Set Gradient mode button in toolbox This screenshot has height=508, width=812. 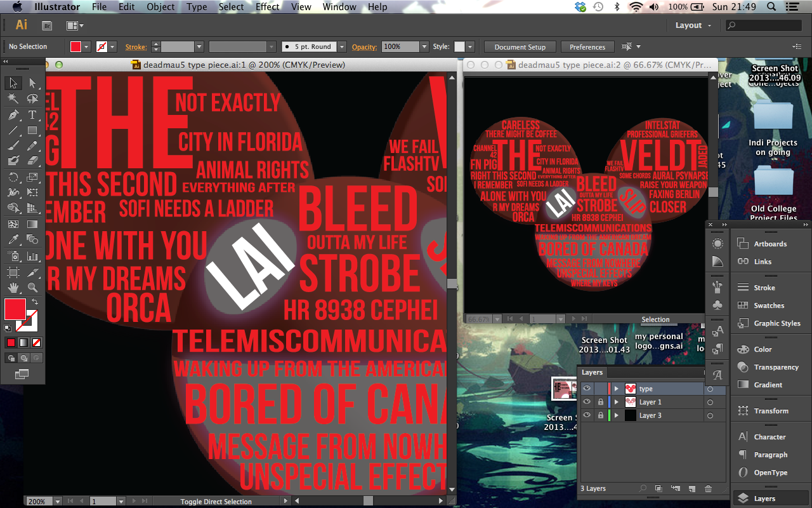(x=23, y=342)
